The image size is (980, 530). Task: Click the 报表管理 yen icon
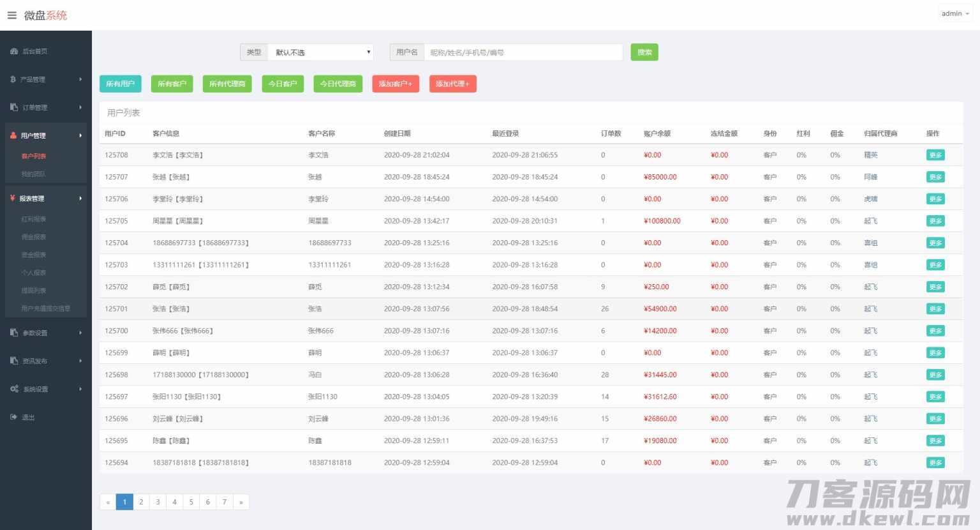(x=13, y=199)
